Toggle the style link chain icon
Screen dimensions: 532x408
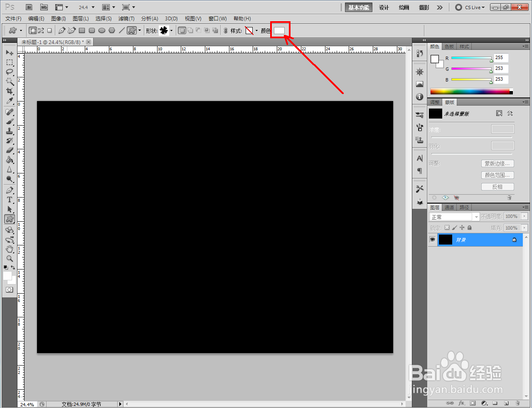click(226, 30)
